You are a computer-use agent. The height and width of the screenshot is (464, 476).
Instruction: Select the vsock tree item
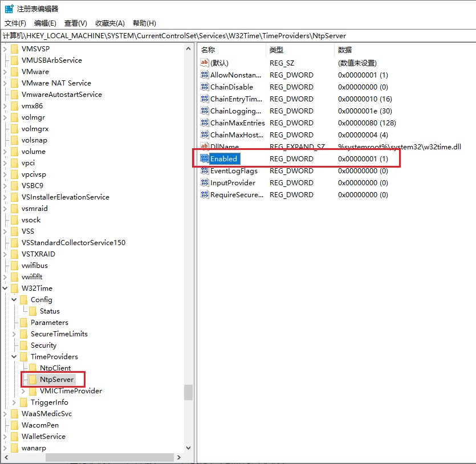[x=31, y=220]
